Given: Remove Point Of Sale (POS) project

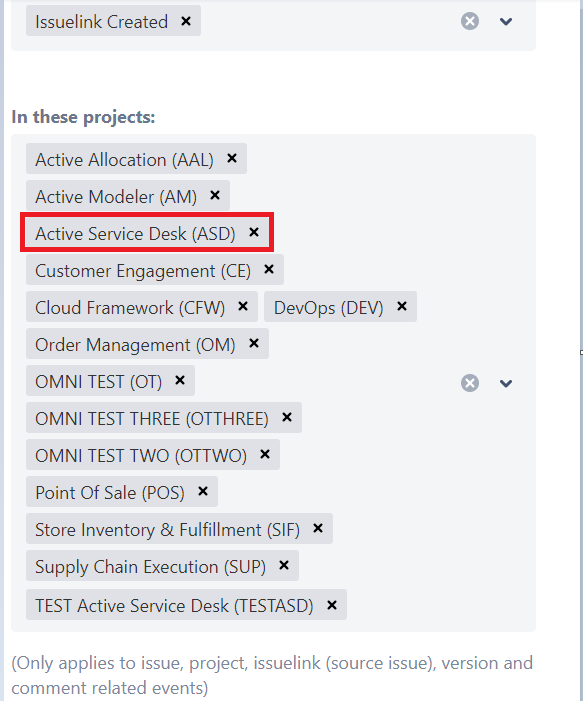Looking at the screenshot, I should (203, 492).
